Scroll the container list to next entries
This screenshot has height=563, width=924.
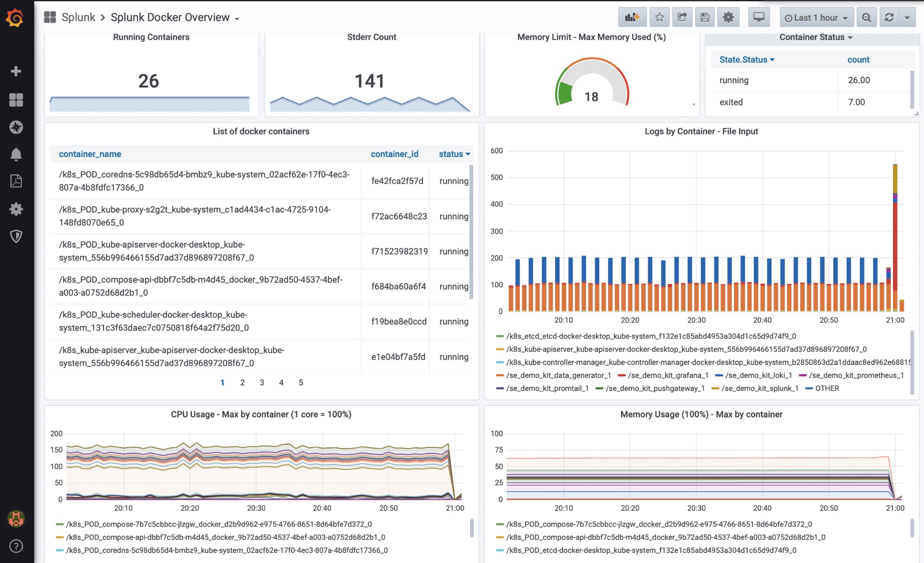click(x=242, y=381)
